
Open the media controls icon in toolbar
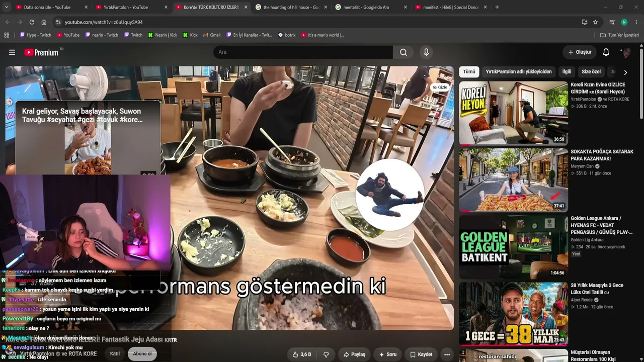click(x=612, y=22)
